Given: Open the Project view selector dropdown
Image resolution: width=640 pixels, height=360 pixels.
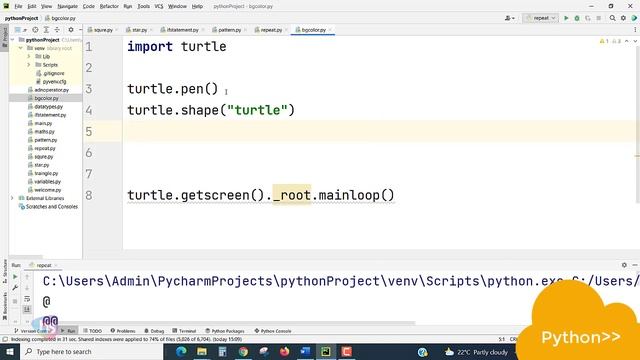Looking at the screenshot, I should 20,30.
